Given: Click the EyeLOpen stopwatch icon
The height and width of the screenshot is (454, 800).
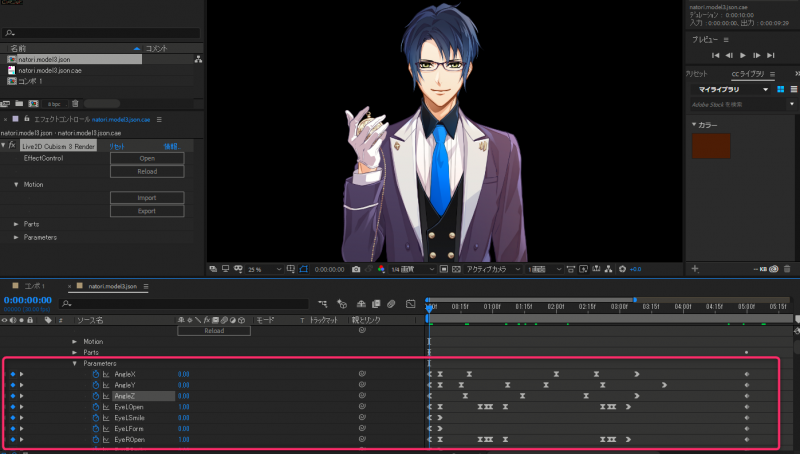Looking at the screenshot, I should click(x=95, y=407).
